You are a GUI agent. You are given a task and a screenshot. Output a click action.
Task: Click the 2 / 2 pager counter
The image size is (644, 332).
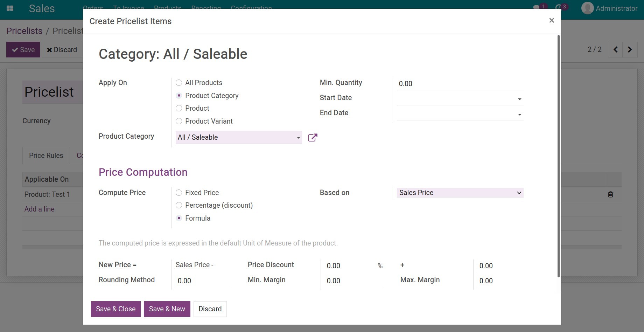594,50
